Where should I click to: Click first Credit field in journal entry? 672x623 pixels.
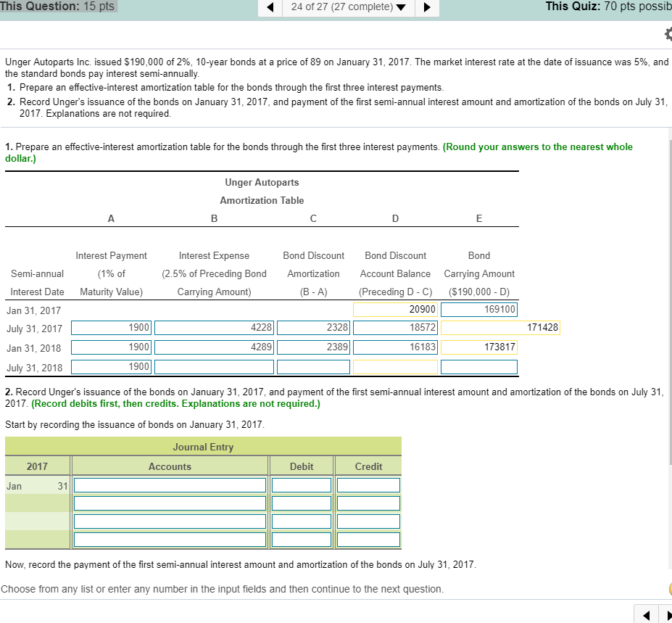(x=368, y=485)
